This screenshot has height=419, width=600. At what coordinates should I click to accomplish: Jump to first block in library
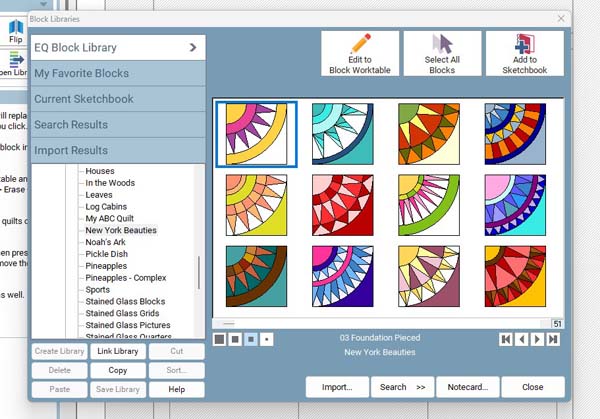[506, 339]
